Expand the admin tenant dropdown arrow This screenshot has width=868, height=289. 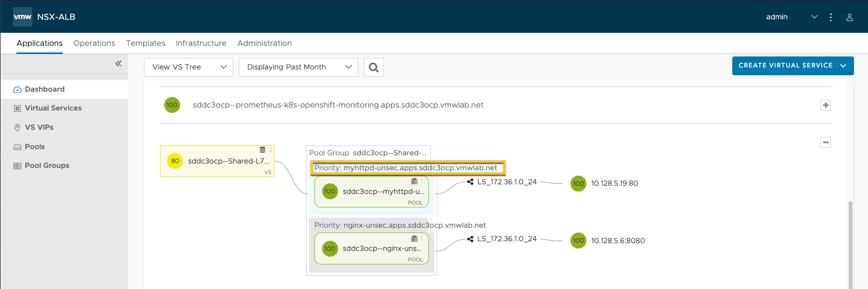coord(814,17)
